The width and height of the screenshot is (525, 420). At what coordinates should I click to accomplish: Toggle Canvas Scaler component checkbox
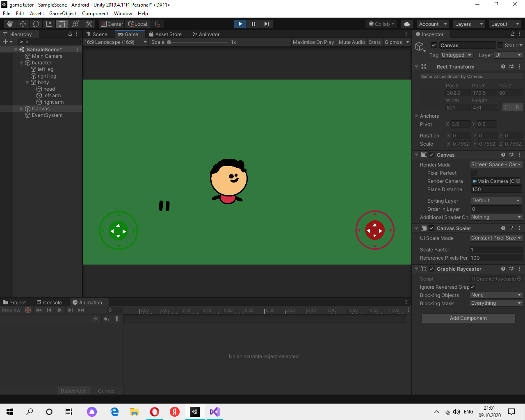coord(431,228)
